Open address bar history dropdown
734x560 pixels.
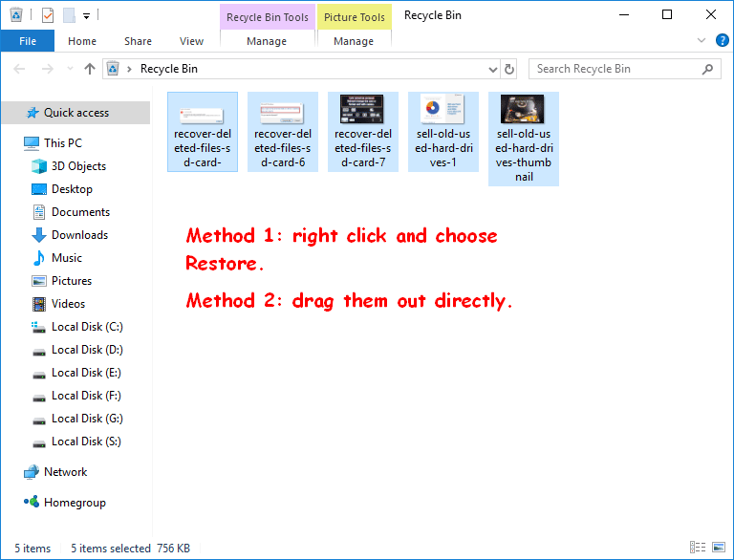point(493,70)
